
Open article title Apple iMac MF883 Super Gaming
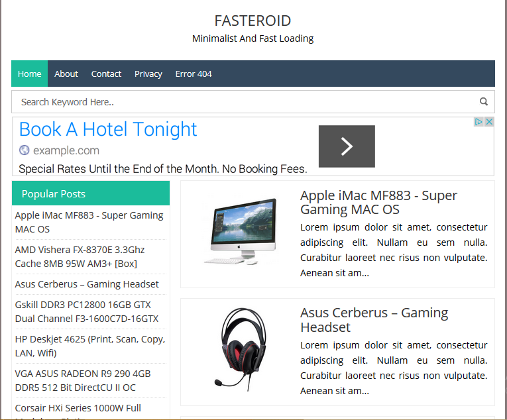click(x=378, y=203)
